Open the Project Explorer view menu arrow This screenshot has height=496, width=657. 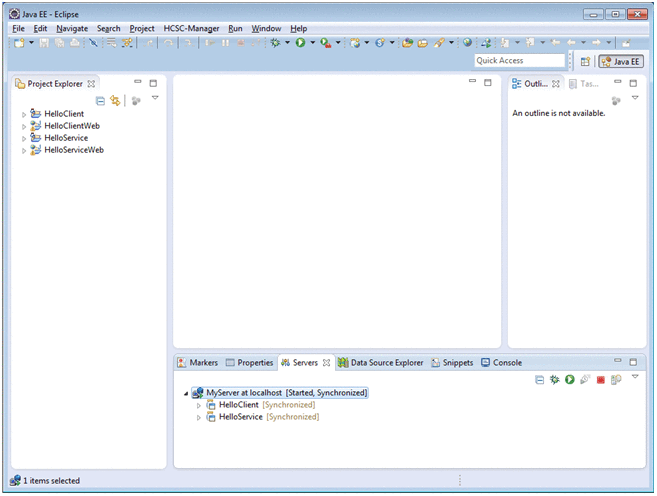[x=155, y=99]
